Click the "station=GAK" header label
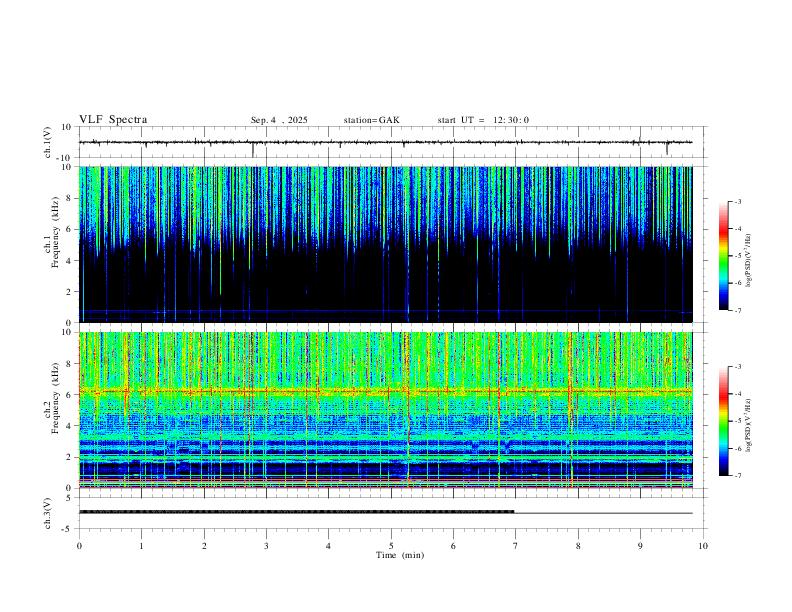 click(371, 120)
